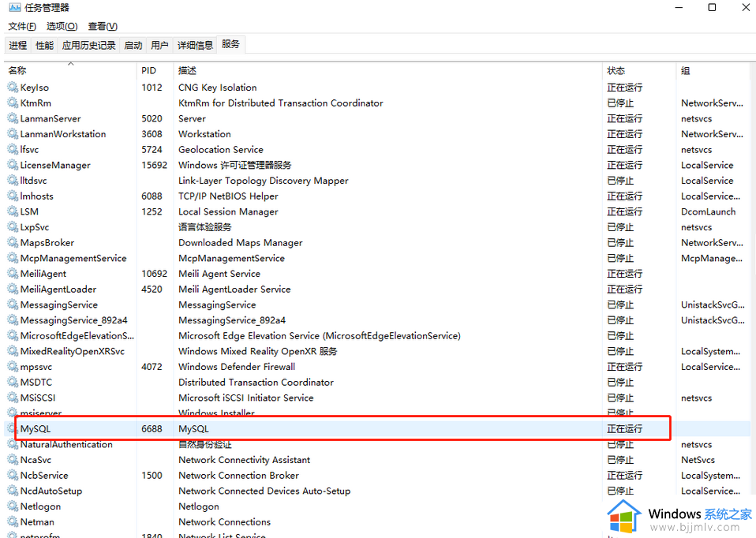Select the MicrosoftEdgeElevationS... service icon

[x=13, y=335]
